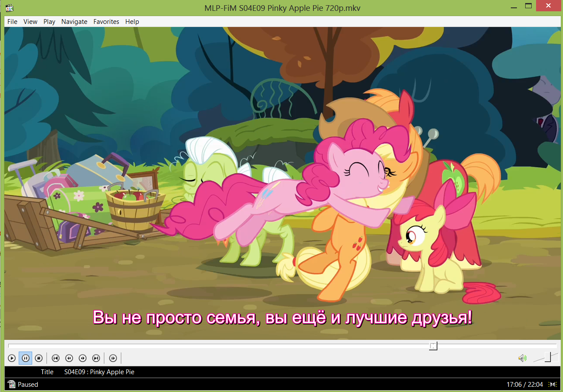Jump to the start of the seek bar

[x=9, y=346]
